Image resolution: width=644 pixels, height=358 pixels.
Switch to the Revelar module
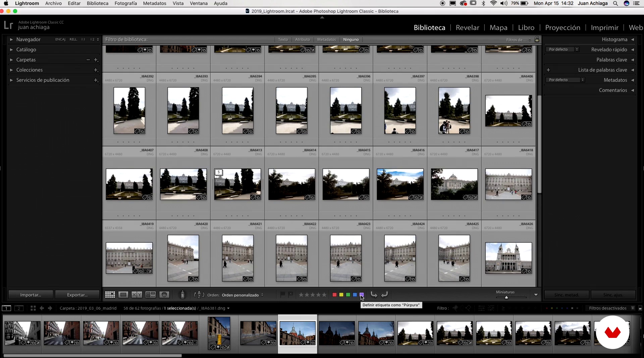(x=467, y=27)
